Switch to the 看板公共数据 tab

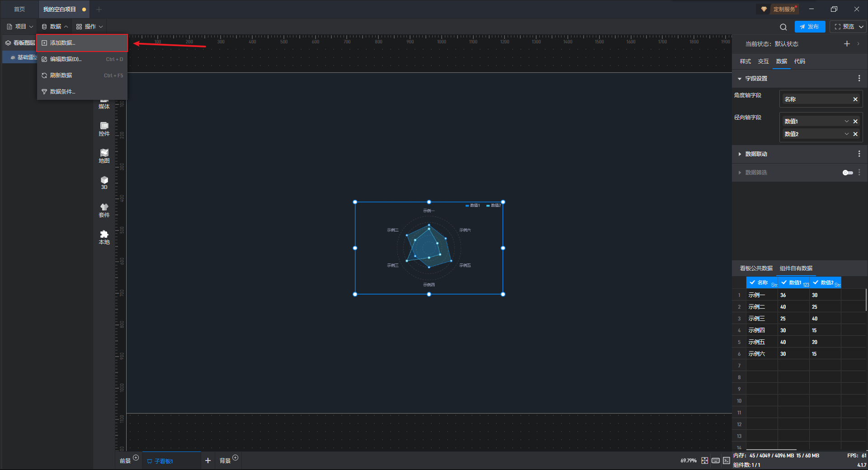coord(756,268)
